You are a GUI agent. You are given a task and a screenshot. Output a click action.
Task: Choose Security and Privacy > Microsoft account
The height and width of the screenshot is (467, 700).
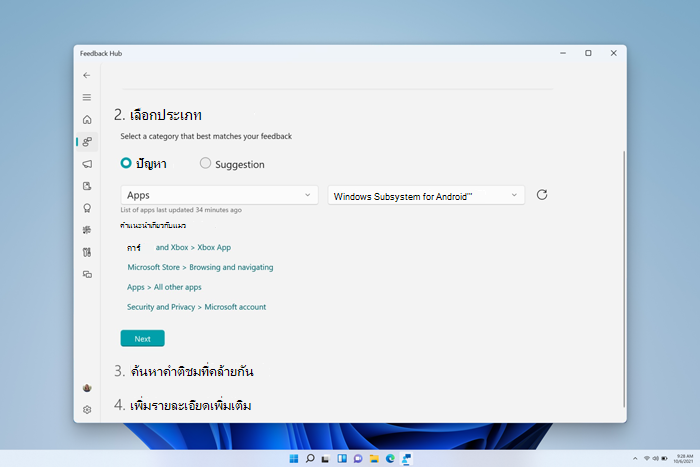point(196,307)
